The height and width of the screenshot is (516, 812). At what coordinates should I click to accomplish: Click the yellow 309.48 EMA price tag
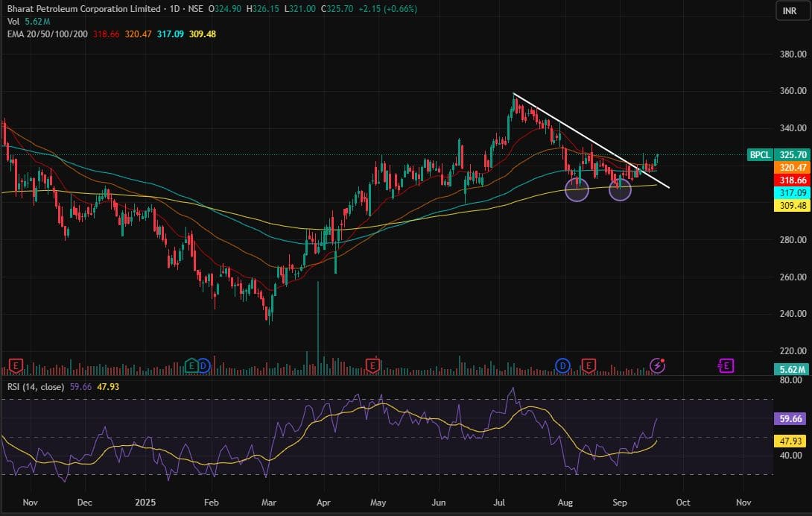click(x=792, y=205)
